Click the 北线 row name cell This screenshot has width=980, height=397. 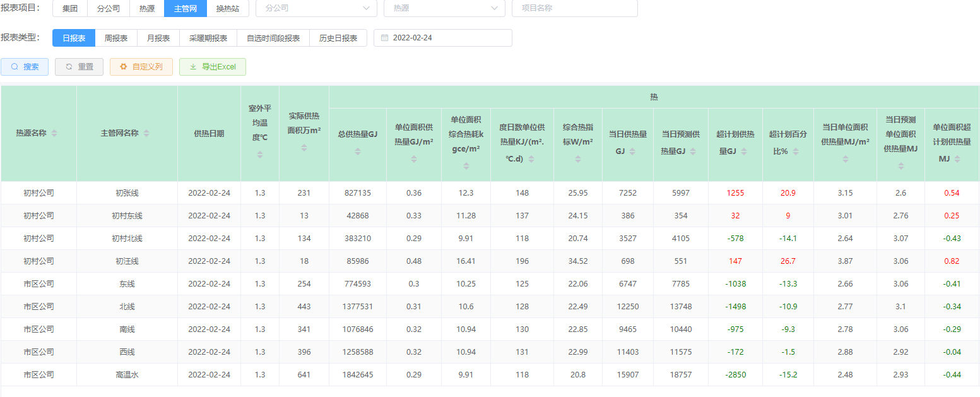tap(127, 307)
